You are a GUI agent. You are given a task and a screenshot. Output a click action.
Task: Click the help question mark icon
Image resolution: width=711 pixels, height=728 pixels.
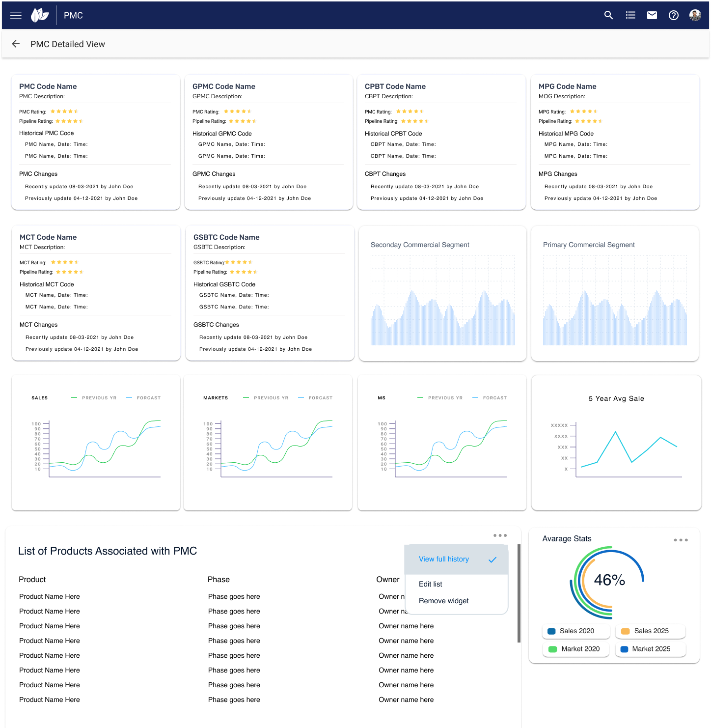tap(674, 15)
